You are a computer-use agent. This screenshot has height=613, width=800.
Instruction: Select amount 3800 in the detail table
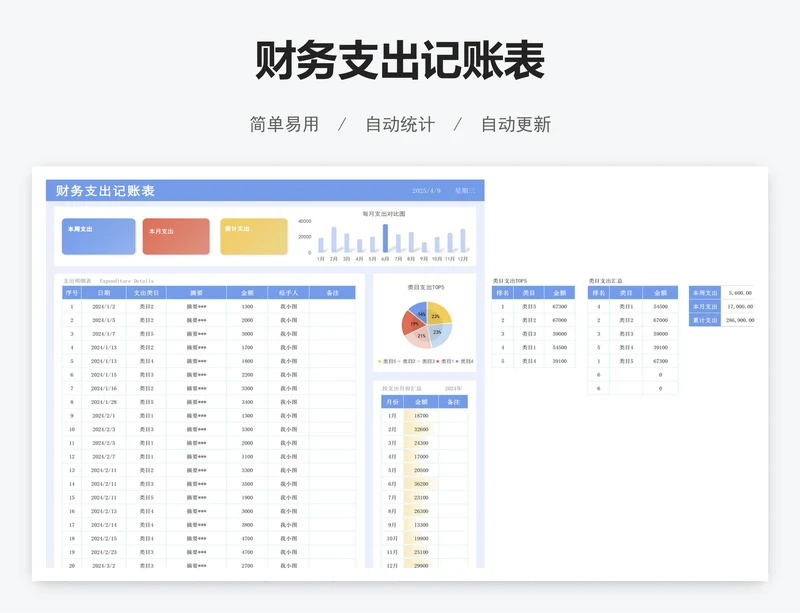click(x=247, y=525)
